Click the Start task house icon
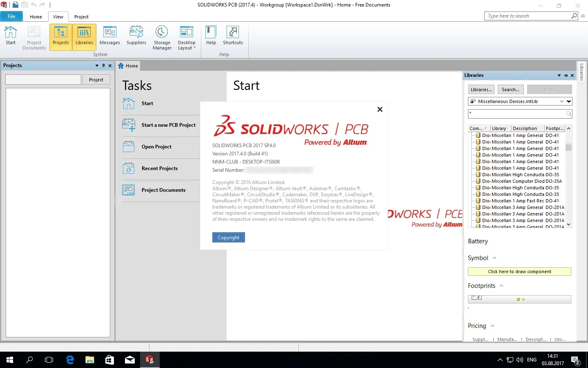 tap(129, 103)
